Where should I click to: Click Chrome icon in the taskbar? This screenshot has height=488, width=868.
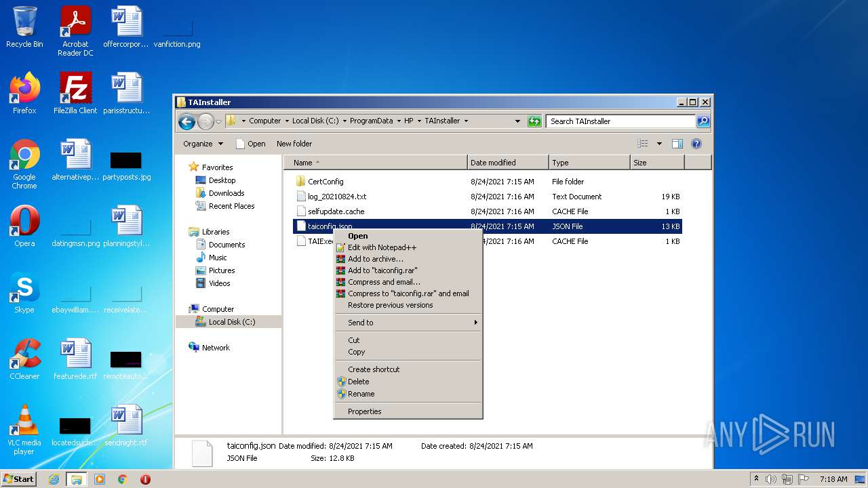pyautogui.click(x=122, y=479)
